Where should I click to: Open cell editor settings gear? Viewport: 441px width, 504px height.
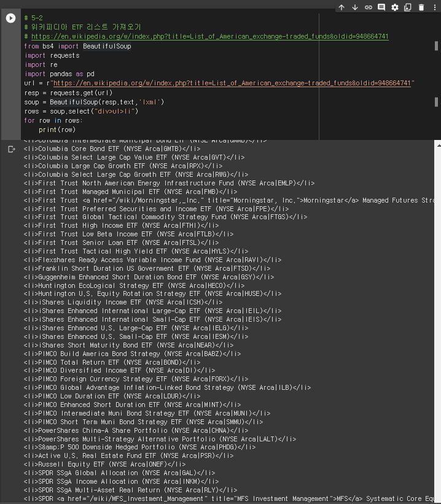395,7
